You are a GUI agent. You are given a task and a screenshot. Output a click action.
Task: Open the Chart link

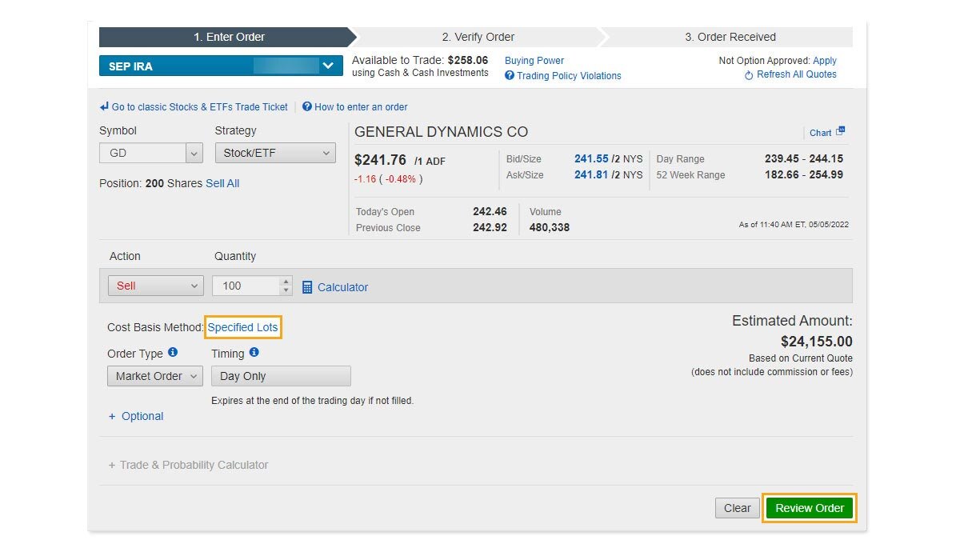click(x=821, y=133)
